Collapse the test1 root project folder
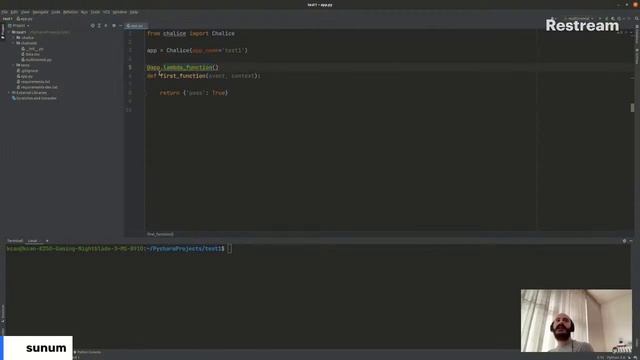The image size is (640, 360). 9,32
